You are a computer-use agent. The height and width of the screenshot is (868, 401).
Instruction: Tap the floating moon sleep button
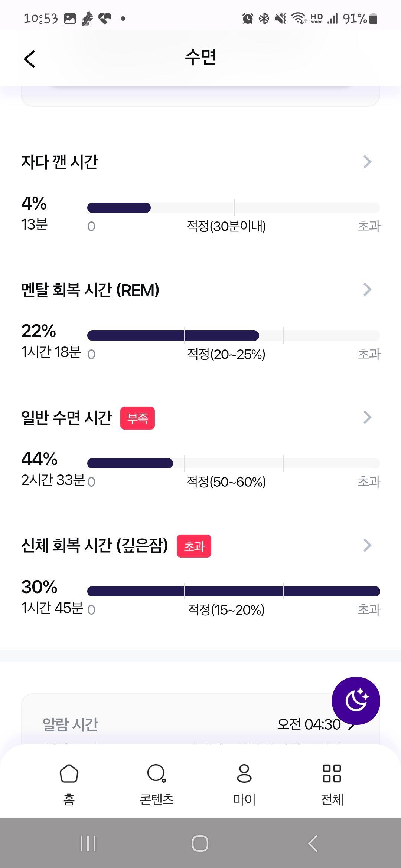click(x=356, y=701)
